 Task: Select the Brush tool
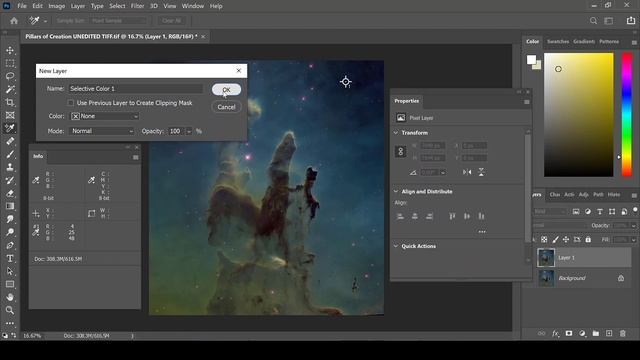10,154
